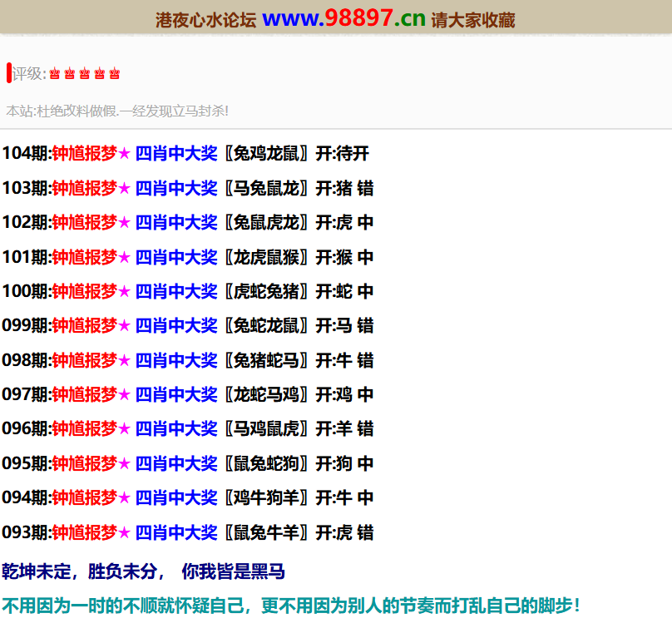Click the 〖兔蛇龙鼠〗 prediction in the 099期 row
The height and width of the screenshot is (628, 672).
point(266,326)
